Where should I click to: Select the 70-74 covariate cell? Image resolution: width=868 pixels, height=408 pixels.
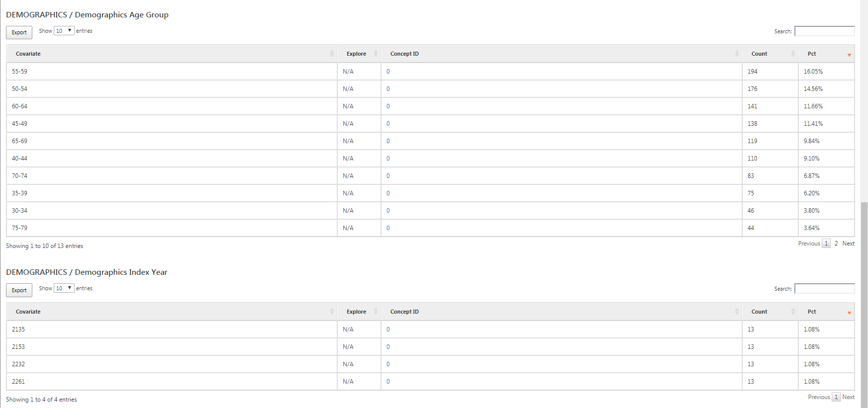pyautogui.click(x=172, y=176)
